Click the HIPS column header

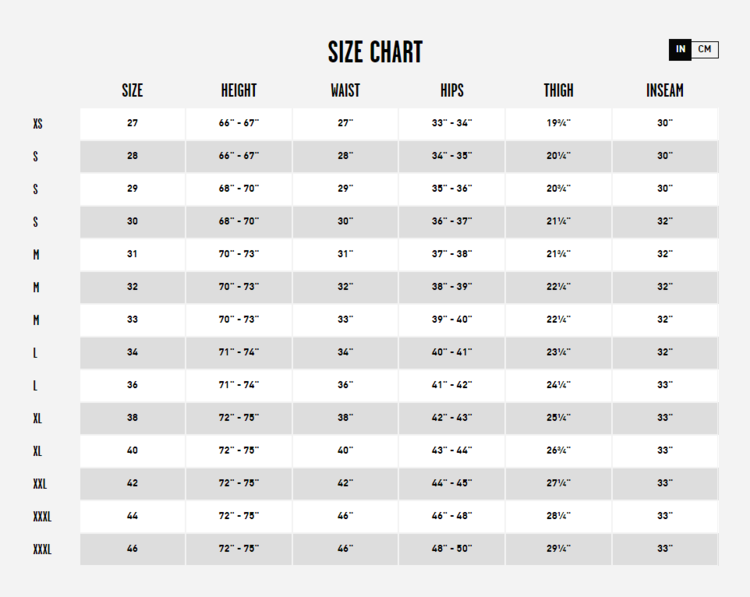(452, 91)
